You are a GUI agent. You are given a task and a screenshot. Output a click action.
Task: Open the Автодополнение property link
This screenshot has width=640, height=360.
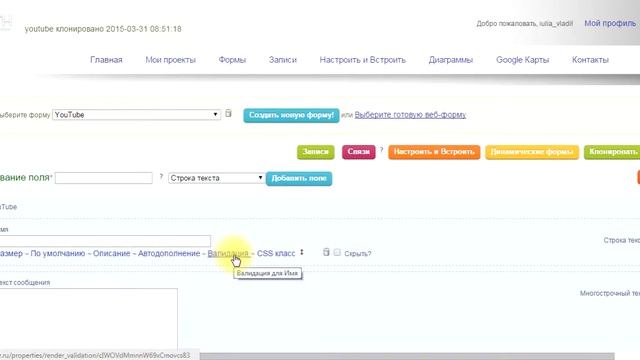click(169, 253)
